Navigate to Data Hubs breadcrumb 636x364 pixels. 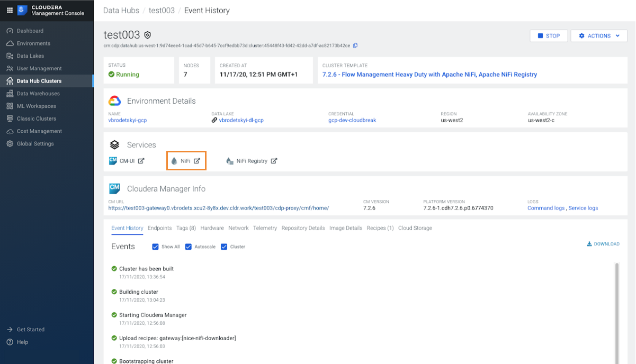pyautogui.click(x=121, y=11)
